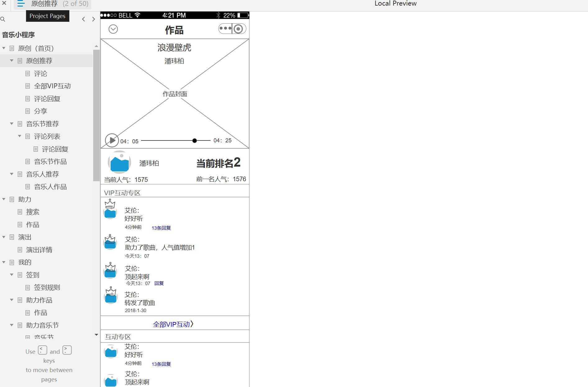The width and height of the screenshot is (588, 387).
Task: Go to next page arrow
Action: pos(93,19)
